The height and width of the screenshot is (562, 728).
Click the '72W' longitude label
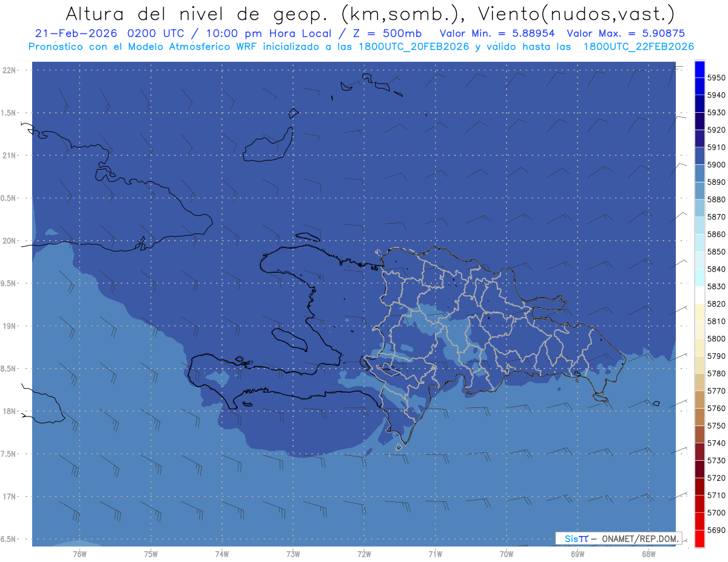(364, 554)
